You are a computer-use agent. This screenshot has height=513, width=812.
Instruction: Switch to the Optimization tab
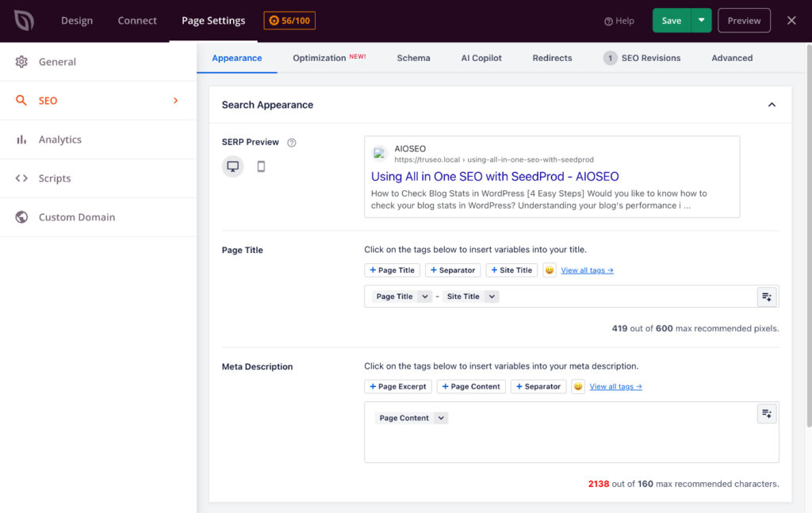pyautogui.click(x=329, y=58)
